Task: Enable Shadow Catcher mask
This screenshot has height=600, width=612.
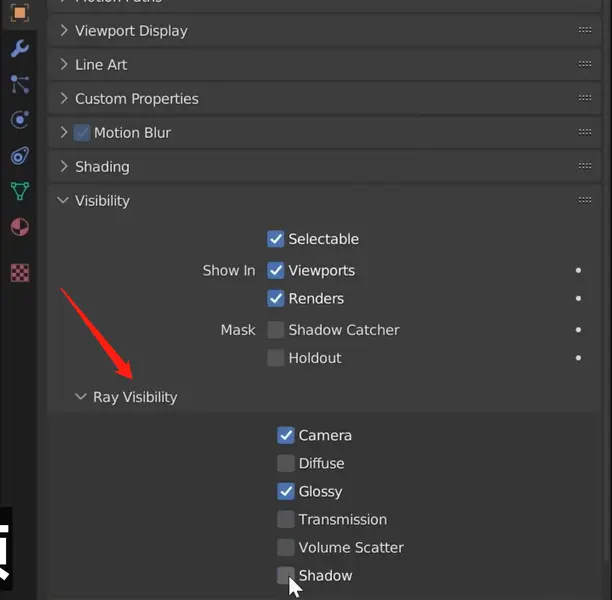Action: point(276,330)
